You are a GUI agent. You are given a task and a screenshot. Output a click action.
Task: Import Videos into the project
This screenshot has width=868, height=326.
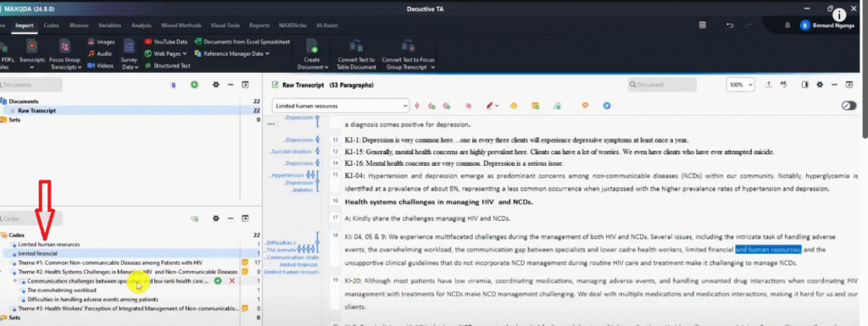[x=101, y=66]
